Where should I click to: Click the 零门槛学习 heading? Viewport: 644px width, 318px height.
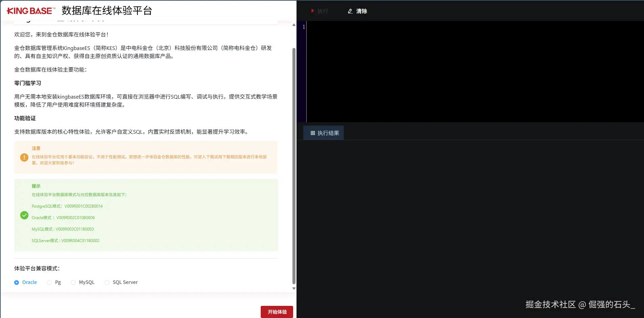(x=28, y=83)
